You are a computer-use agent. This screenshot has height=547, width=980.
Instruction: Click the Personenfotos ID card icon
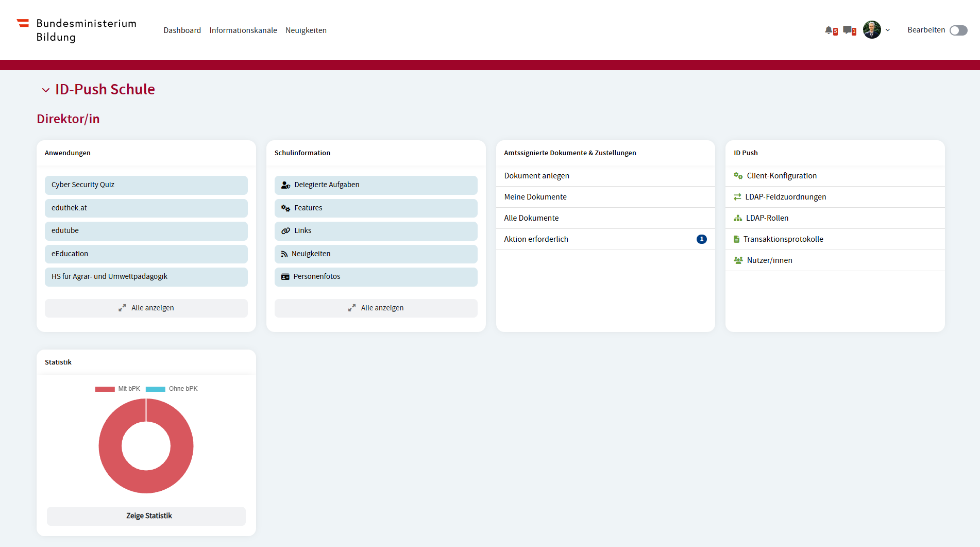(285, 277)
